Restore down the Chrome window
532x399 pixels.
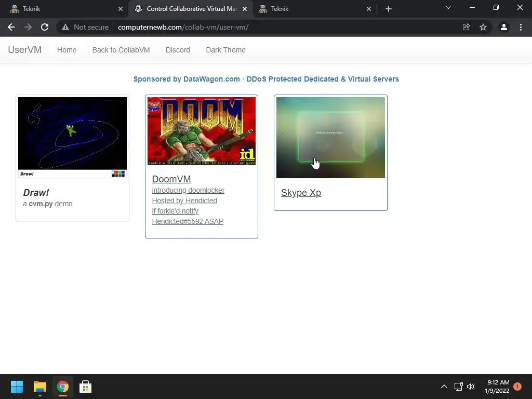496,7
